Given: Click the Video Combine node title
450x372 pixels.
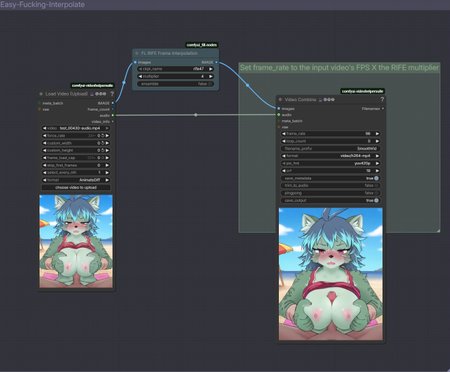Looking at the screenshot, I should pyautogui.click(x=300, y=100).
